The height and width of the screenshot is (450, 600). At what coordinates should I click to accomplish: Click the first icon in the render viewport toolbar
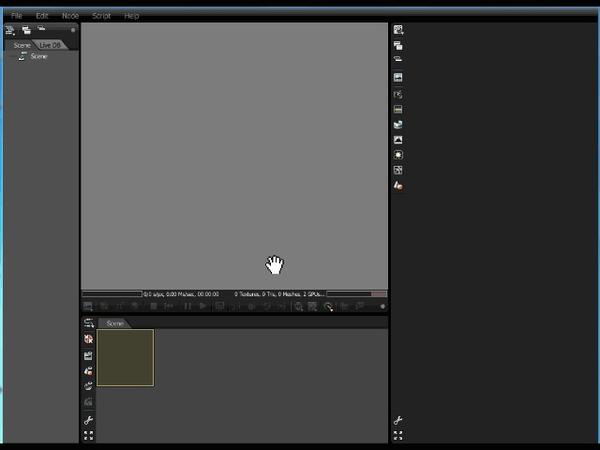[88, 307]
